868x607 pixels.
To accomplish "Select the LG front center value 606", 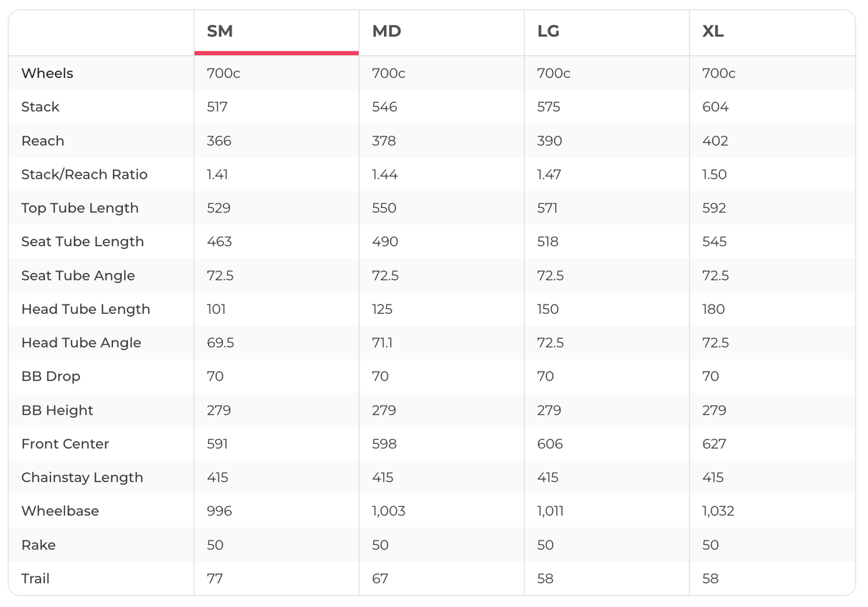I will [550, 444].
